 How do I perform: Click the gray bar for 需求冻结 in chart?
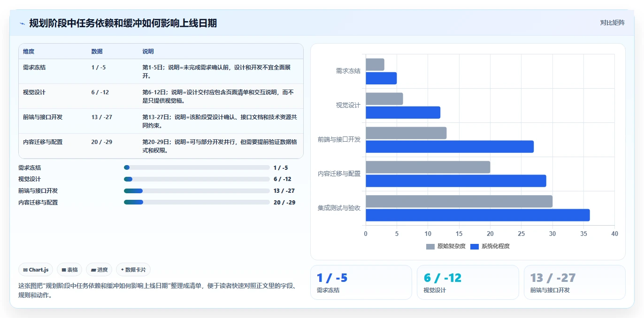375,65
